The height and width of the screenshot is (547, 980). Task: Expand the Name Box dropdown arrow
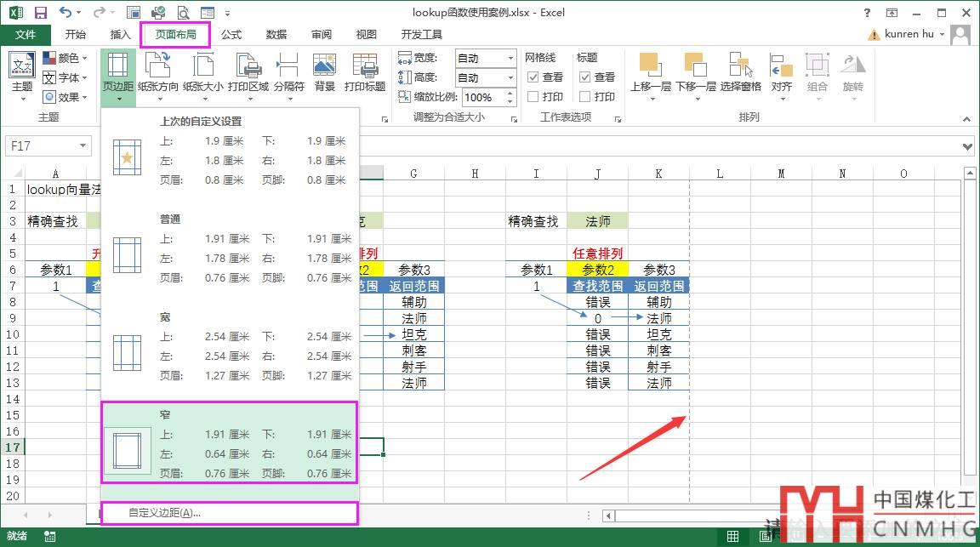(82, 146)
